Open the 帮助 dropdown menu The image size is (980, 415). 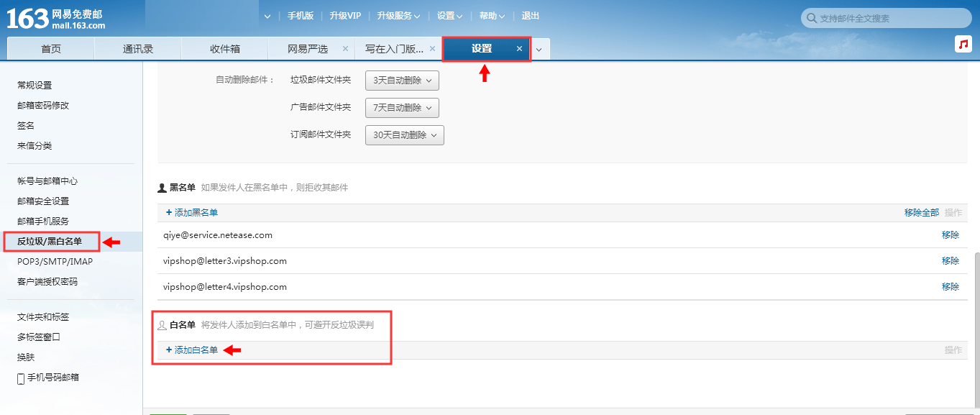point(492,16)
